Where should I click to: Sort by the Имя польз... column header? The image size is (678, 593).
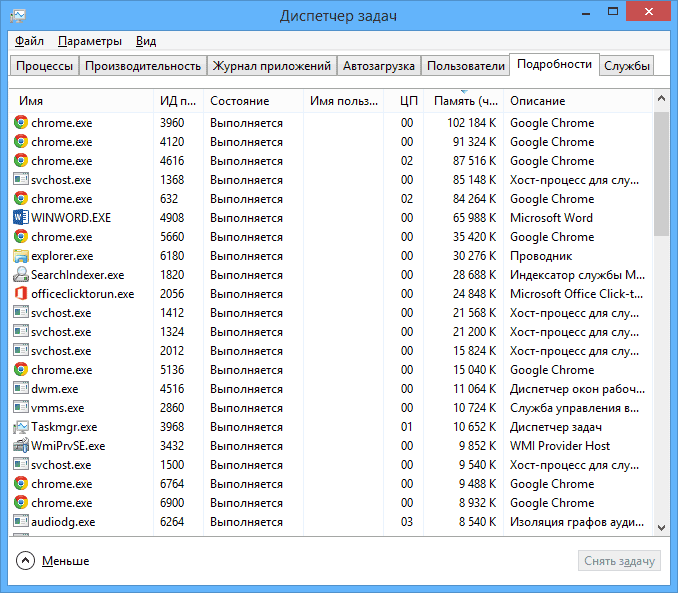[343, 101]
